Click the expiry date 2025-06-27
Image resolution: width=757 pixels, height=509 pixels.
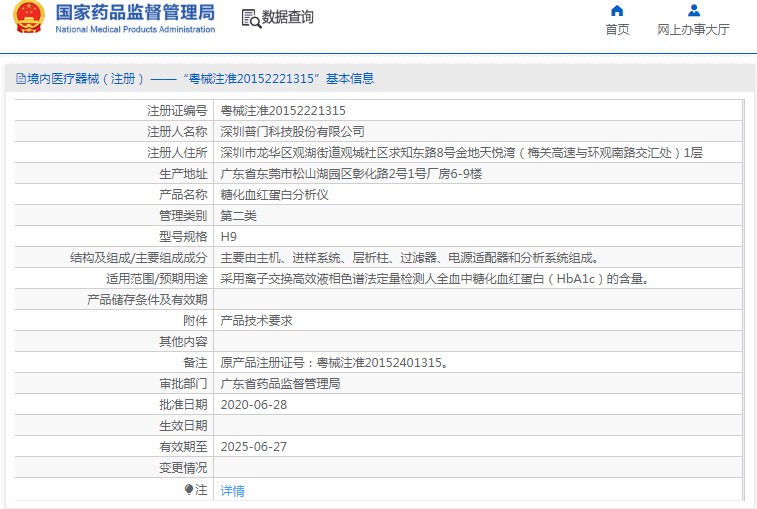(253, 447)
